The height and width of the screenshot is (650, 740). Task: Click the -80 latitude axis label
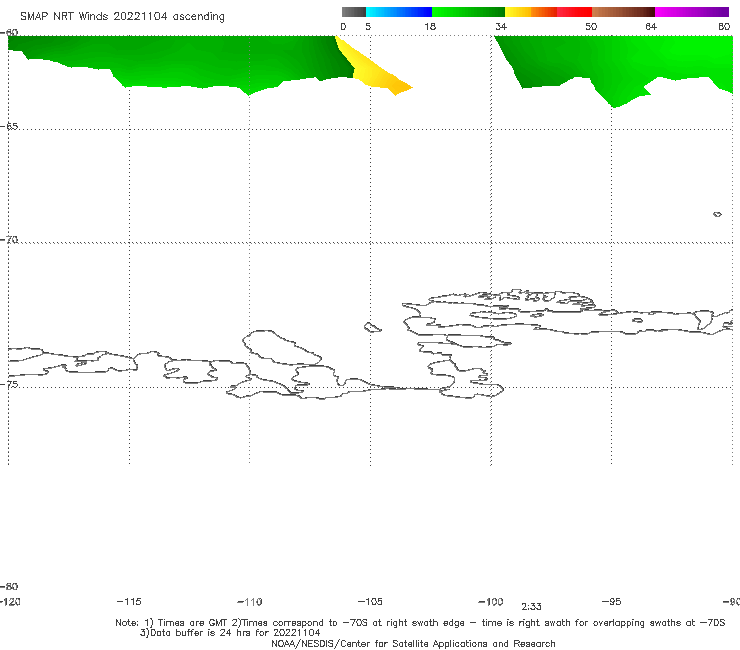[9, 586]
